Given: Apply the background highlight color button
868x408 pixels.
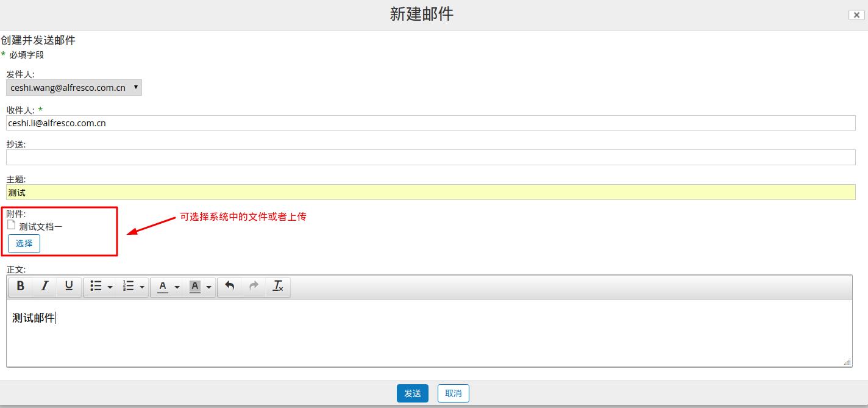Looking at the screenshot, I should click(194, 286).
